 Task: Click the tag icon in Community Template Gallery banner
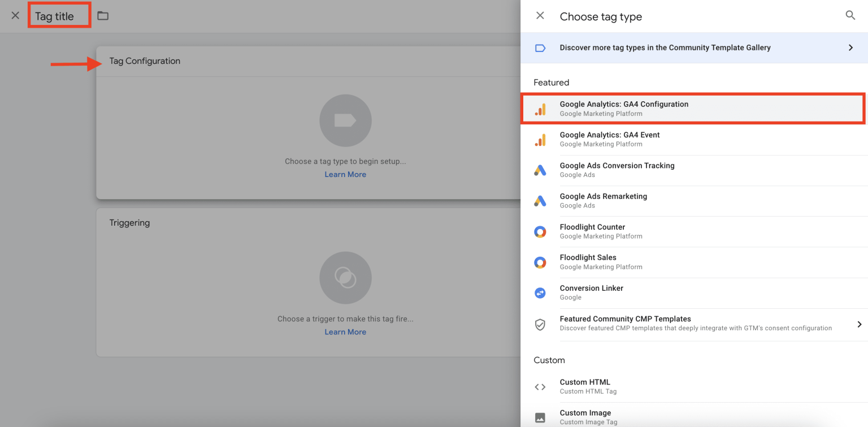point(540,48)
